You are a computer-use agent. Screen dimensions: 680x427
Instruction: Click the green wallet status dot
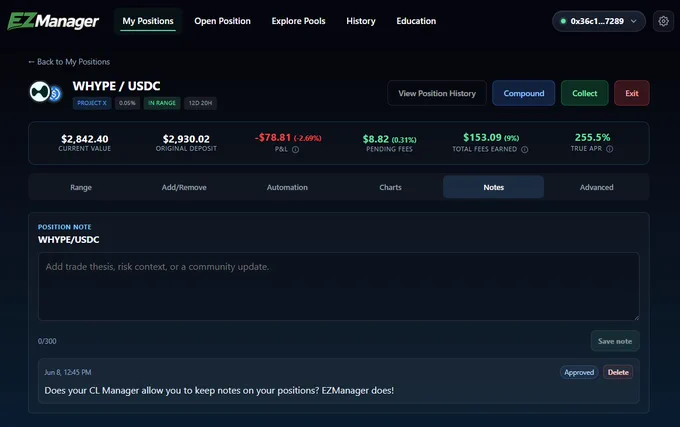point(563,21)
